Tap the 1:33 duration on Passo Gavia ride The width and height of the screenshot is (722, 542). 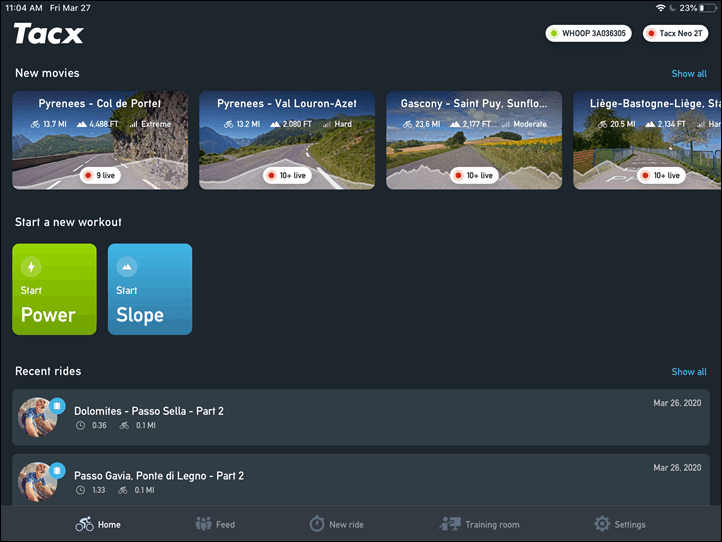coord(99,490)
